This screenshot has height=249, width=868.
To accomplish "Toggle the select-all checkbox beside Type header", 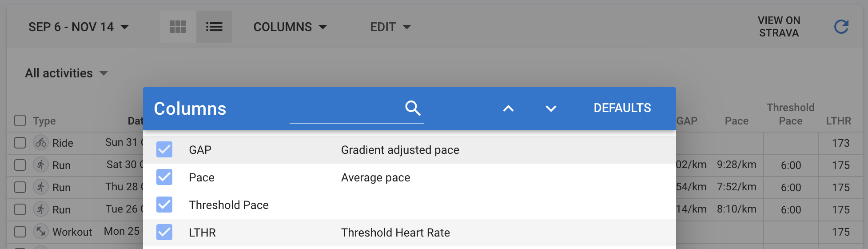I will (x=20, y=120).
